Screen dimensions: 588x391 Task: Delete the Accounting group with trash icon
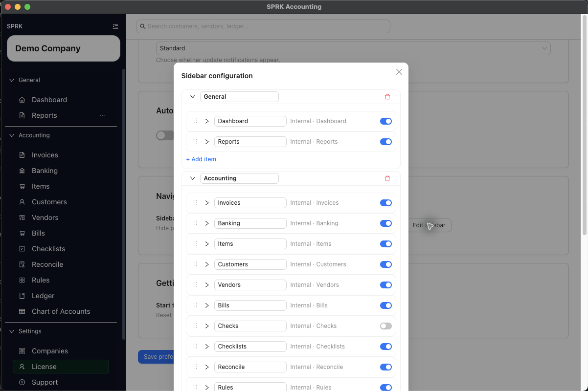click(x=387, y=178)
